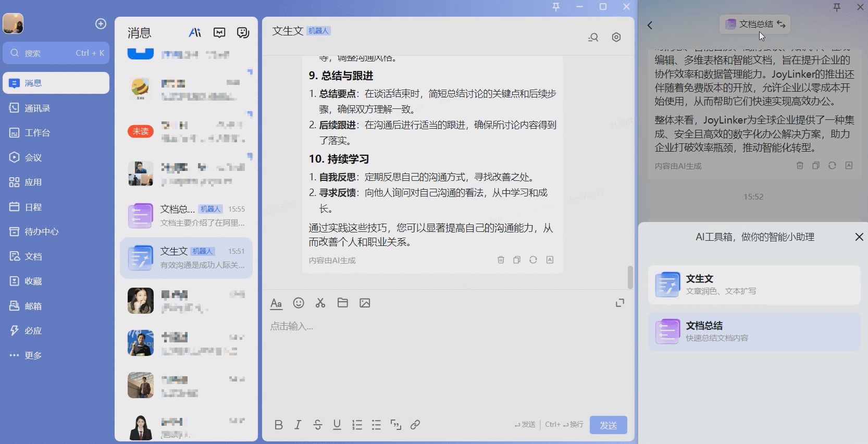Pin the main chat window
Image resolution: width=868 pixels, height=444 pixels.
(x=556, y=7)
